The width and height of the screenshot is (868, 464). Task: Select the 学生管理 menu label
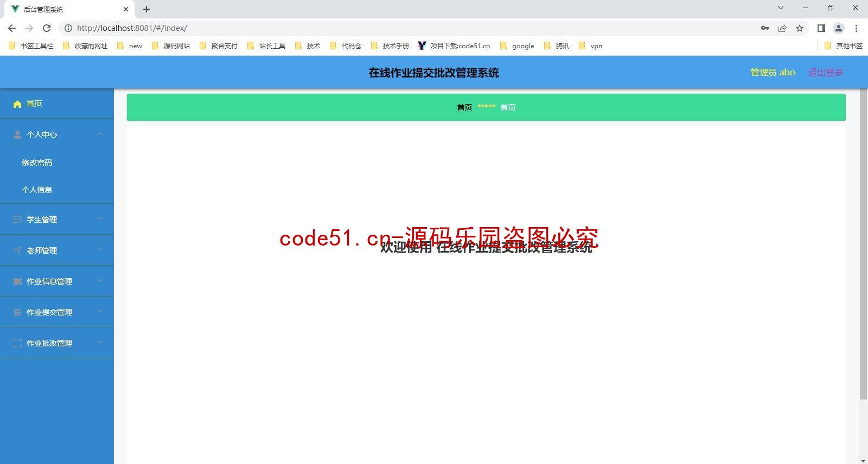(x=42, y=220)
